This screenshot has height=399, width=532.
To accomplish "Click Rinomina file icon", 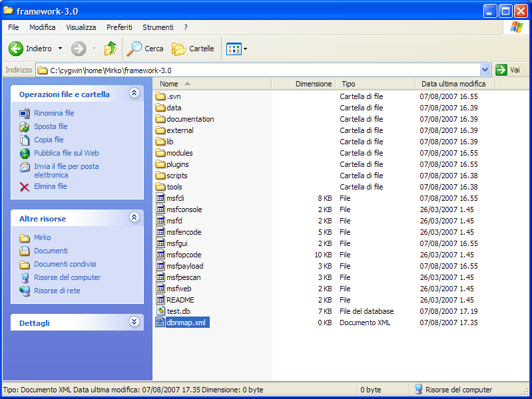I will tap(25, 113).
